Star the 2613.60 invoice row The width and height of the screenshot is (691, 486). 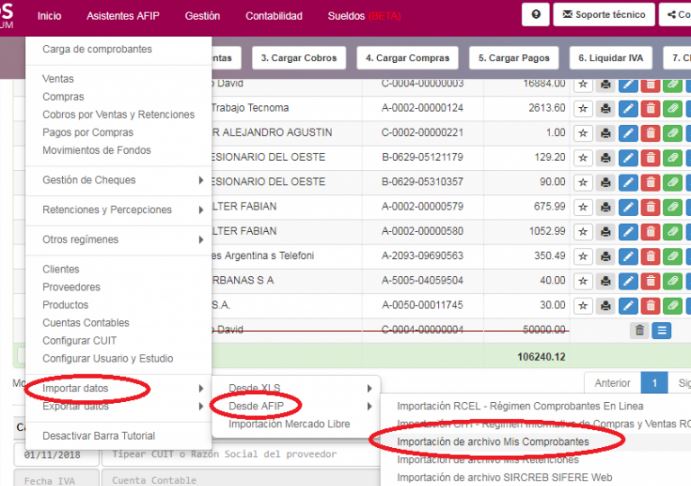(x=583, y=108)
